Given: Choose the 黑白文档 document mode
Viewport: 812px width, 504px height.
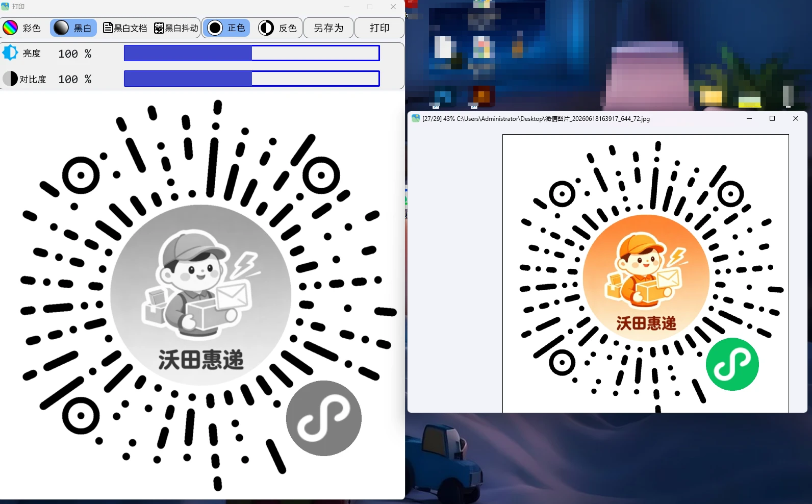Looking at the screenshot, I should [125, 28].
